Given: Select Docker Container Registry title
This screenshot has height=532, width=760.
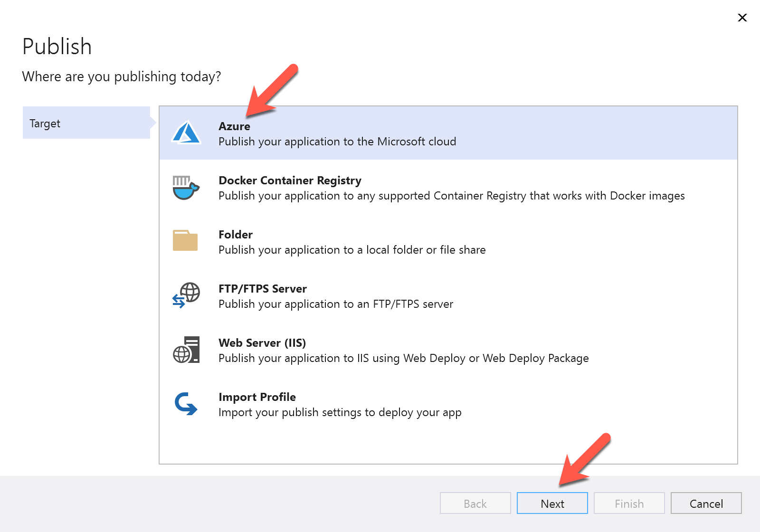Looking at the screenshot, I should tap(290, 180).
